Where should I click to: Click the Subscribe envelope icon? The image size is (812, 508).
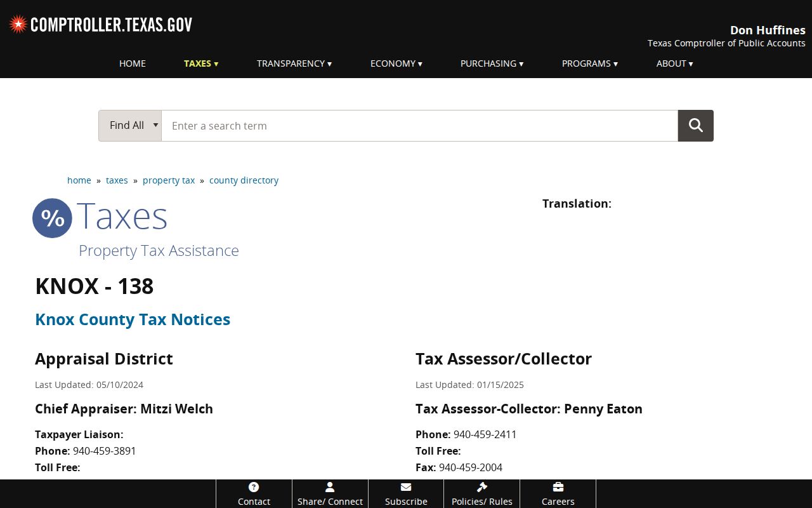point(406,487)
